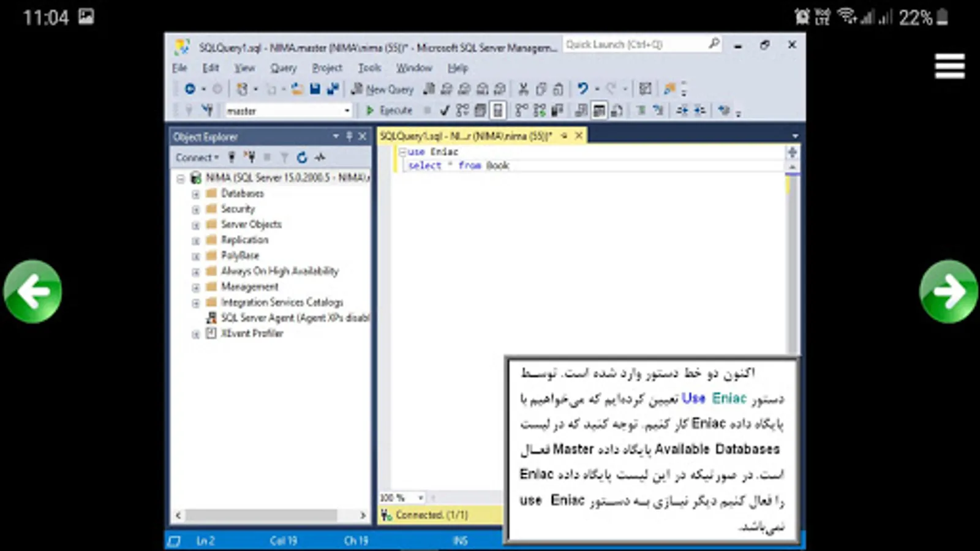The height and width of the screenshot is (551, 980).
Task: Go to next slide with green arrow
Action: (x=948, y=291)
